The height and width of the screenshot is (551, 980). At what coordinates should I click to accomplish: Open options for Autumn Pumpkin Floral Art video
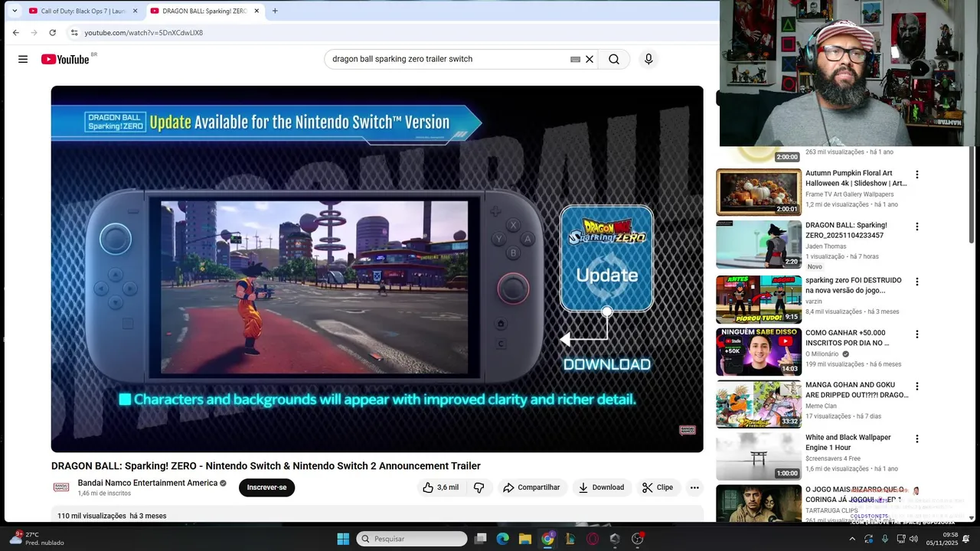916,174
